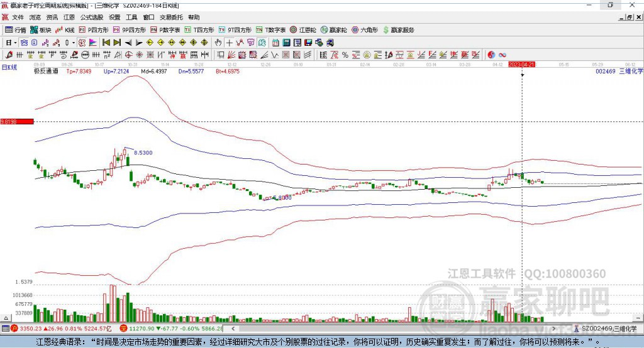644x348 pixels.
Task: Select the red pencil drawing tool
Action: [9, 55]
